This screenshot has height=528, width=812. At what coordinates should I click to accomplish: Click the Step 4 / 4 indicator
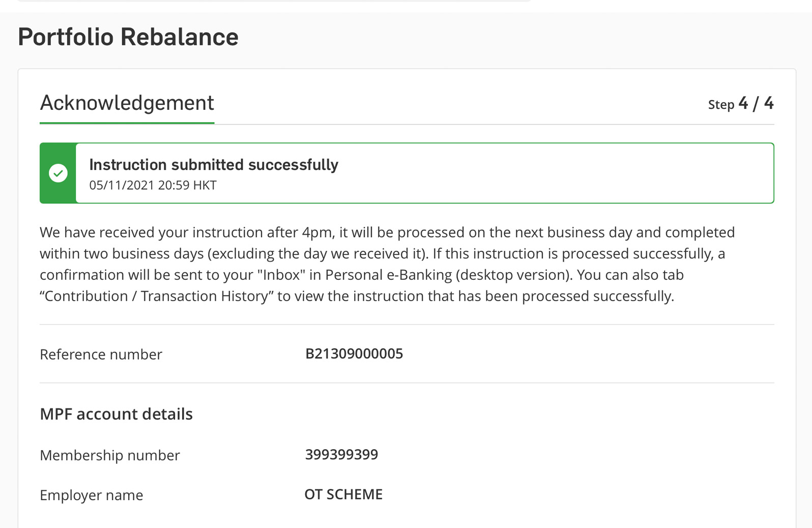tap(741, 104)
